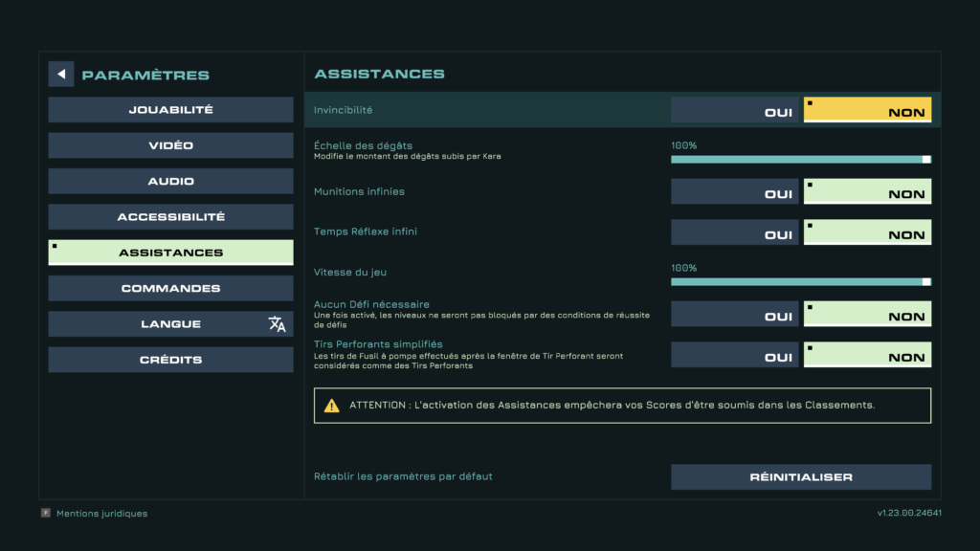The width and height of the screenshot is (980, 551).
Task: Go to the Accessibilité tab
Action: tap(170, 217)
